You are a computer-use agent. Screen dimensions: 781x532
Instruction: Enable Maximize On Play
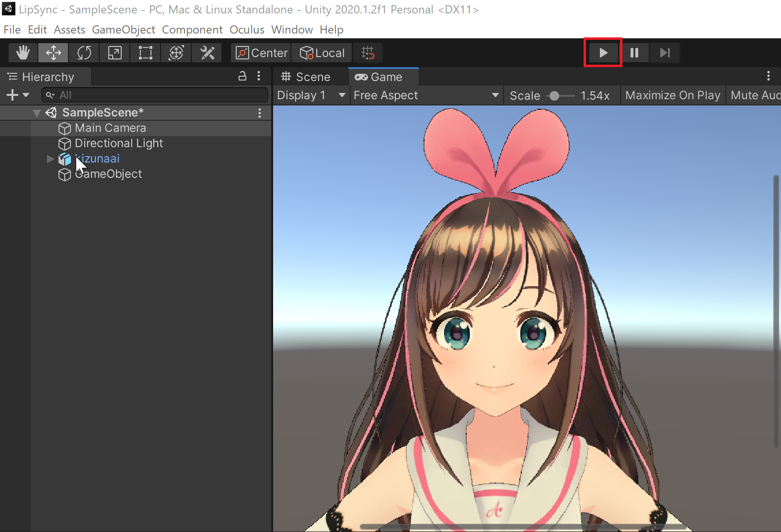[x=672, y=95]
